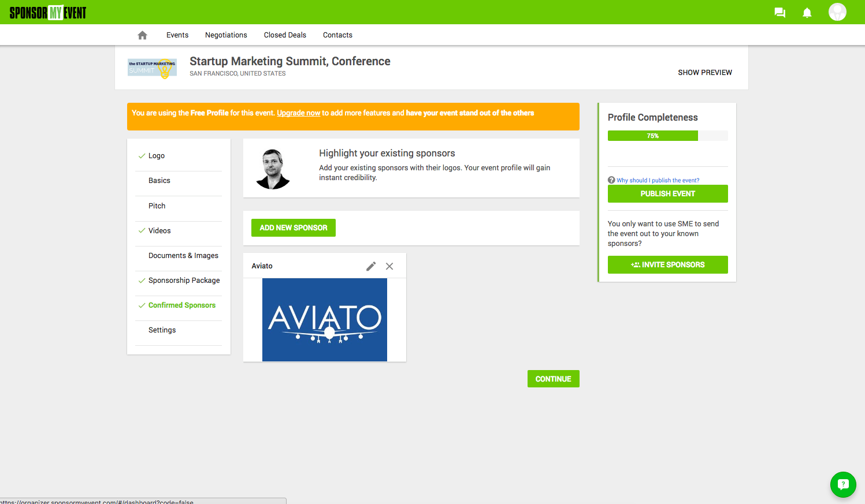Click 'Highlight your existing sponsors' heading
865x504 pixels.
coord(387,154)
